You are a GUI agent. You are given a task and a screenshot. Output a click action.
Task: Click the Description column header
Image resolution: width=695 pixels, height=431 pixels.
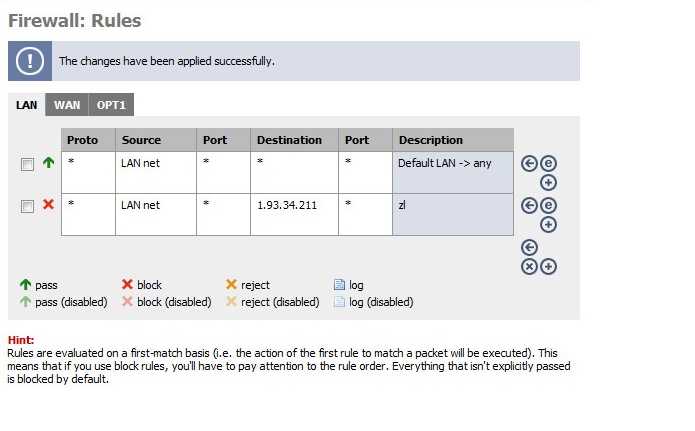point(453,140)
